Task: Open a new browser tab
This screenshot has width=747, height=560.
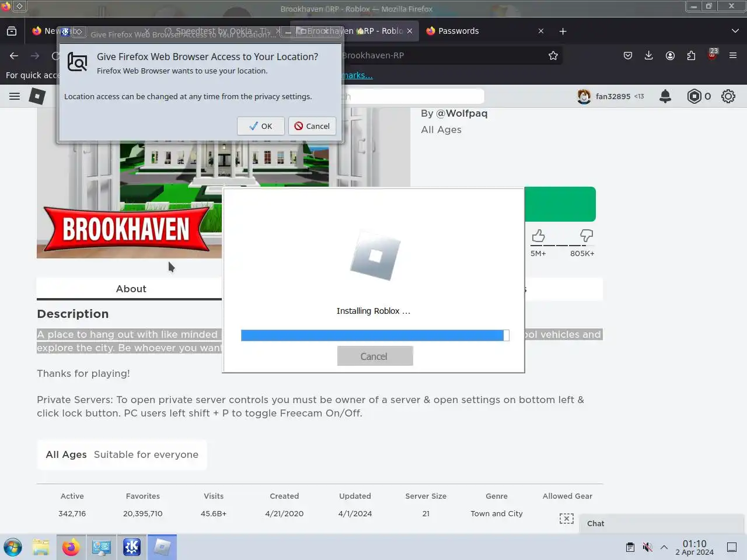Action: click(x=563, y=31)
